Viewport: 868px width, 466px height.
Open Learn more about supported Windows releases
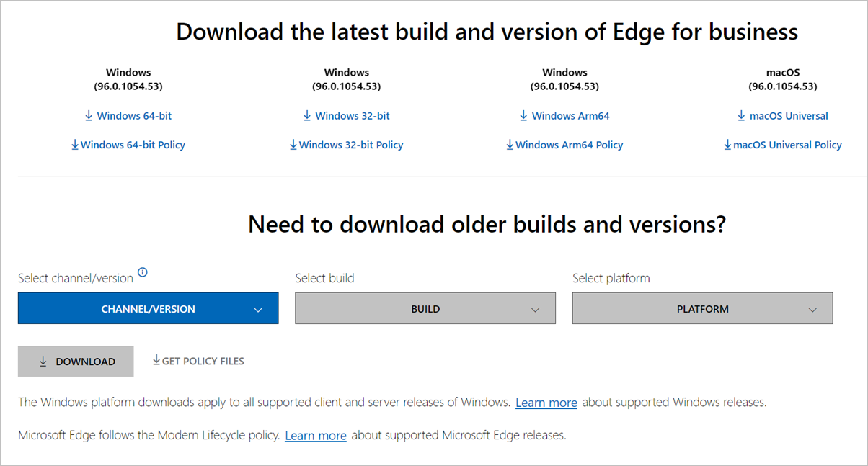coord(546,402)
